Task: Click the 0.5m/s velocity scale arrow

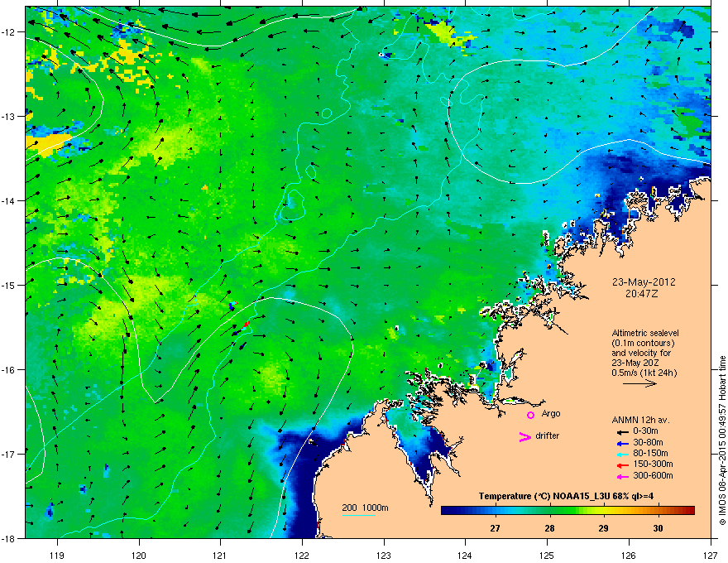Action: pos(639,383)
